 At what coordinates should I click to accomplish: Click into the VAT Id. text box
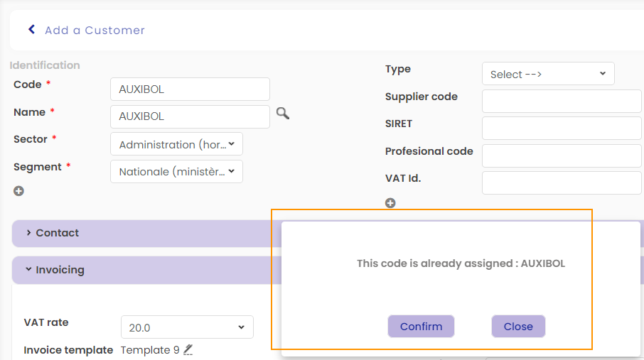tap(561, 182)
